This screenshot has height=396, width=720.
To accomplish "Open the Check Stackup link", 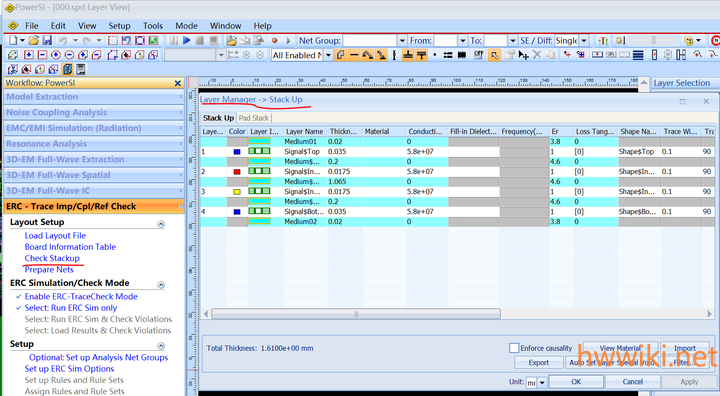I will (x=52, y=258).
